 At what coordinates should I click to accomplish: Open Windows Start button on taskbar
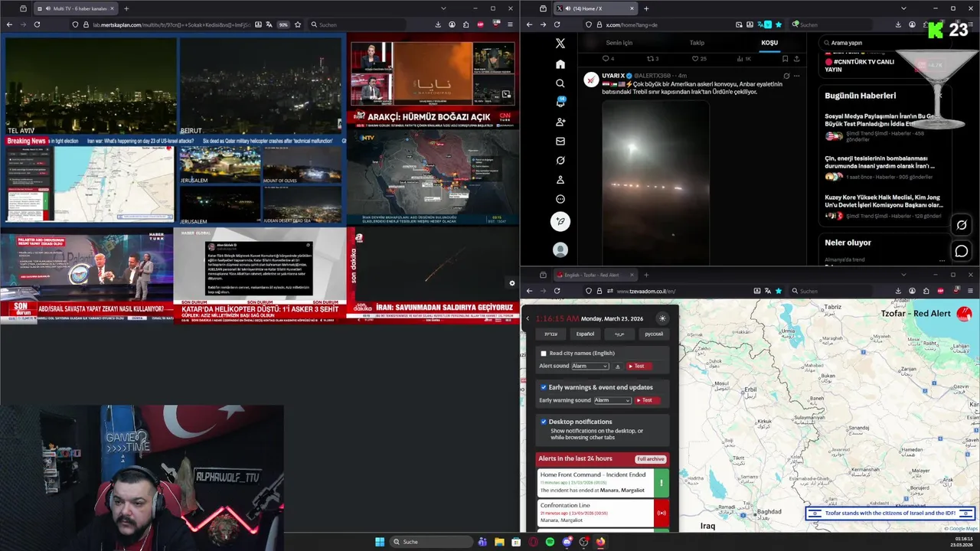point(379,542)
